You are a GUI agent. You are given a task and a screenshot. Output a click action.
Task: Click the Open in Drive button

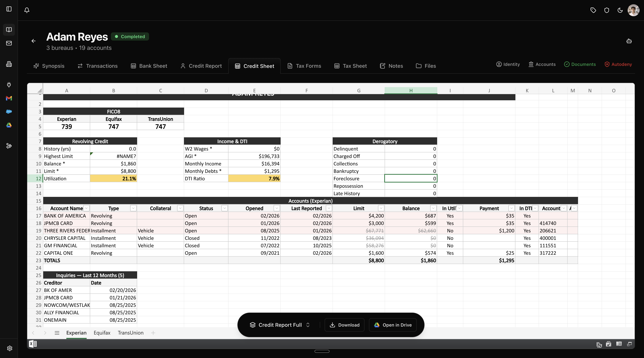pyautogui.click(x=392, y=325)
